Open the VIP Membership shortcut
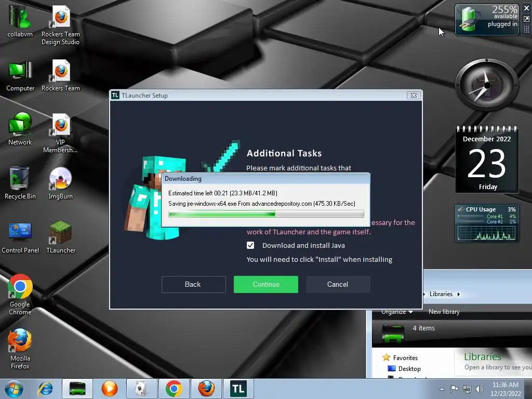 [x=60, y=133]
